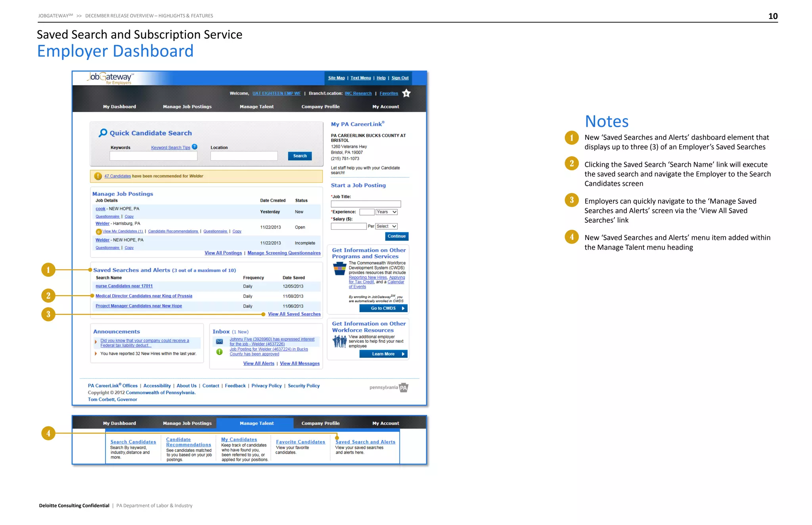Click the UAT EIGHTEEN EMP WF user link
Viewport: 812px width, 525px height.
tap(276, 94)
